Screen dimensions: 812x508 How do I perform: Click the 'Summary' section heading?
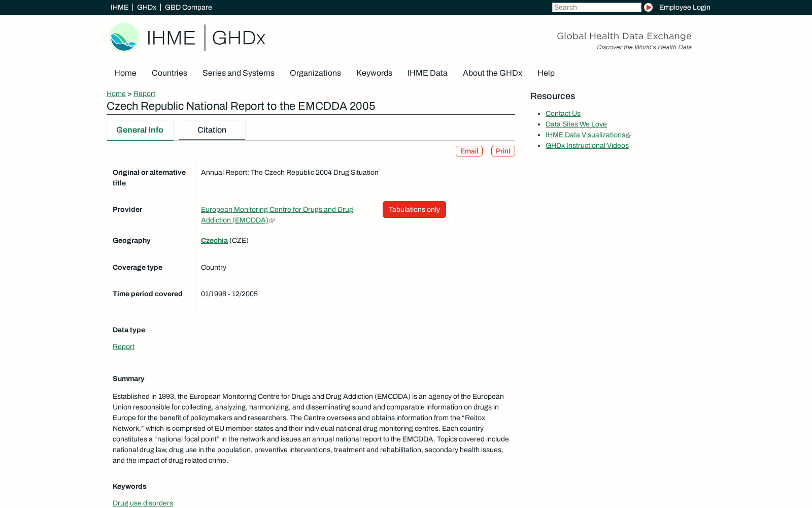(x=128, y=378)
